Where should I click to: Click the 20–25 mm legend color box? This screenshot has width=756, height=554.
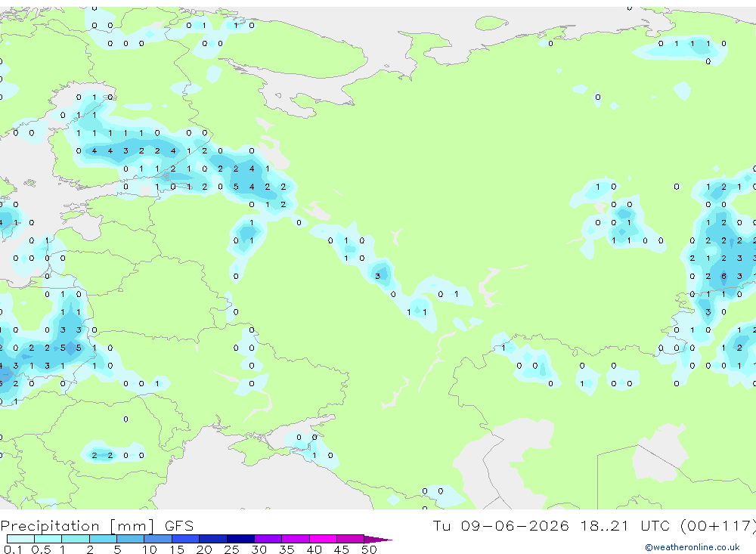pyautogui.click(x=213, y=539)
